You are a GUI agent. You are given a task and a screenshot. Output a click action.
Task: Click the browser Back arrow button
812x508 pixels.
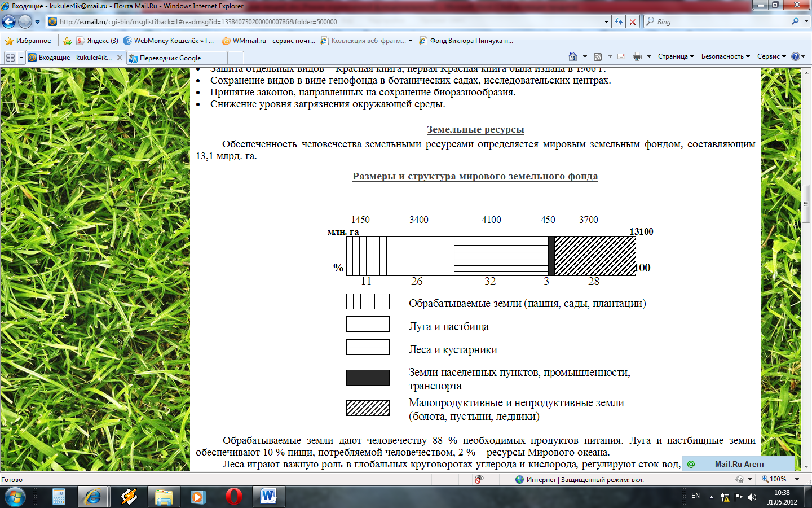(9, 21)
